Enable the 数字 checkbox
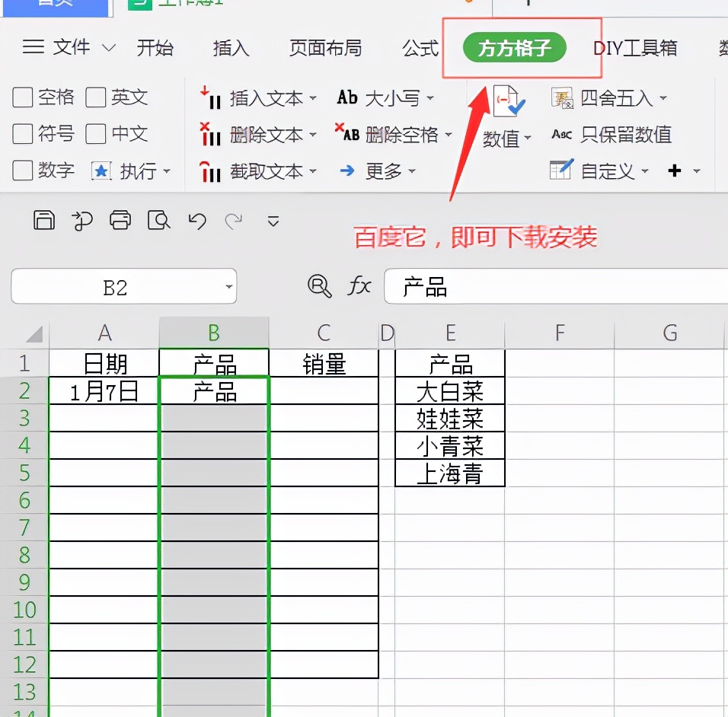 pyautogui.click(x=23, y=170)
